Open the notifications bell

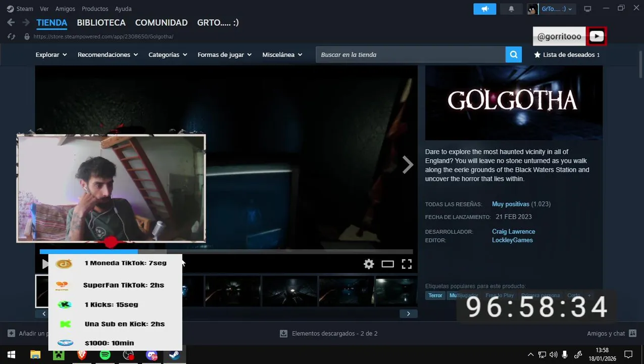pos(511,9)
